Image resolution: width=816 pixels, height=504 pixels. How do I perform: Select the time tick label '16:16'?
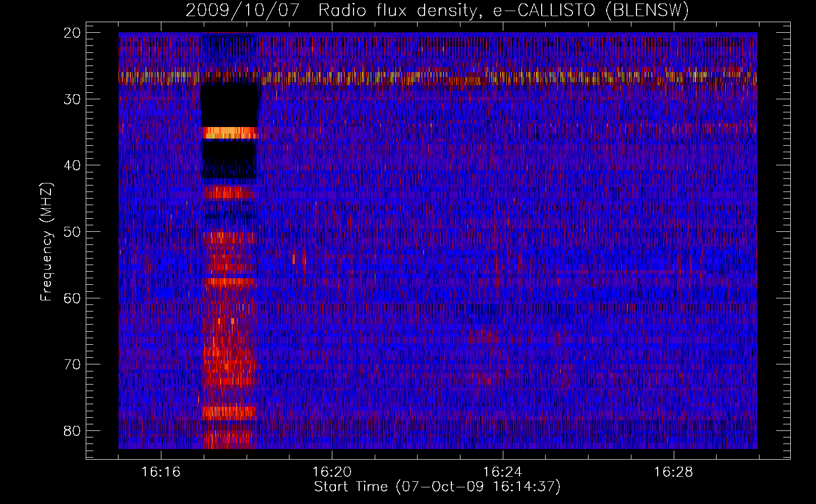[161, 472]
